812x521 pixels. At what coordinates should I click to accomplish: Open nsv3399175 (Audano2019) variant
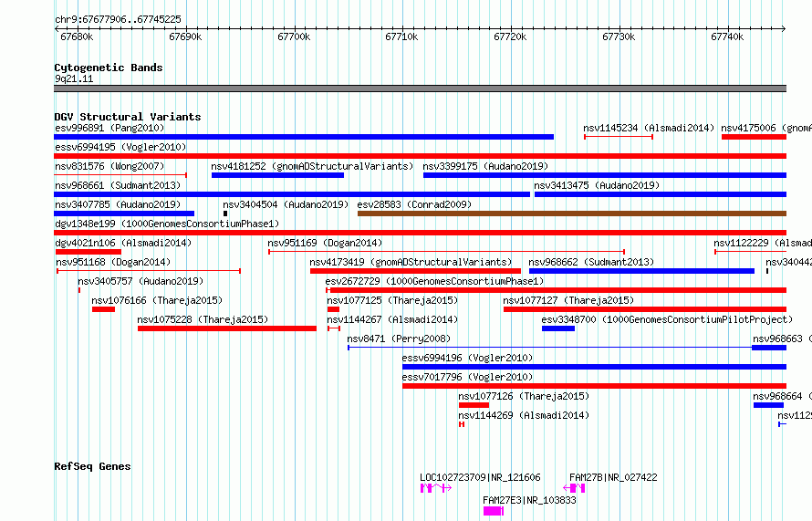point(485,166)
